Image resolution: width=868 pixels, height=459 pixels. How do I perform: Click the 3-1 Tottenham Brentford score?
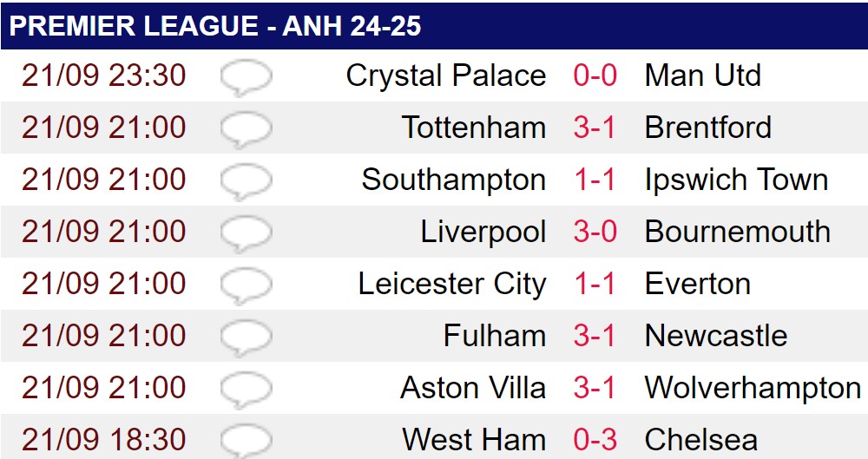pos(595,128)
